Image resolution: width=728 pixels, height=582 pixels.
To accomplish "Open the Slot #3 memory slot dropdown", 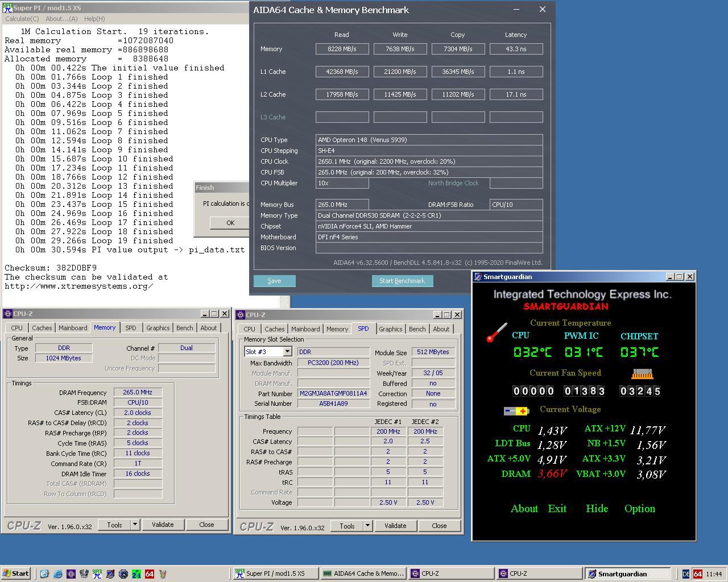I will point(287,352).
